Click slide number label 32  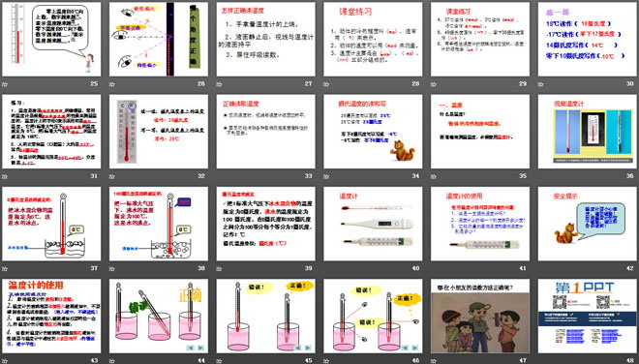click(201, 176)
